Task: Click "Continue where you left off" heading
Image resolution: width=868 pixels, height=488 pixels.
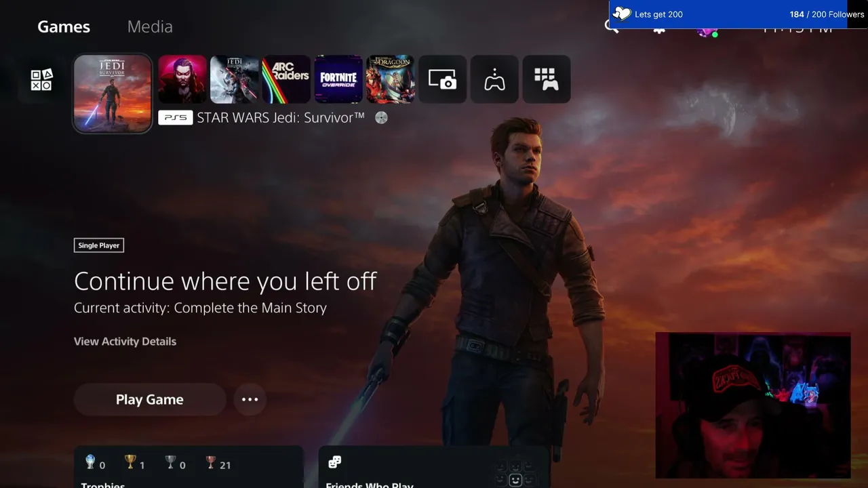Action: click(225, 281)
